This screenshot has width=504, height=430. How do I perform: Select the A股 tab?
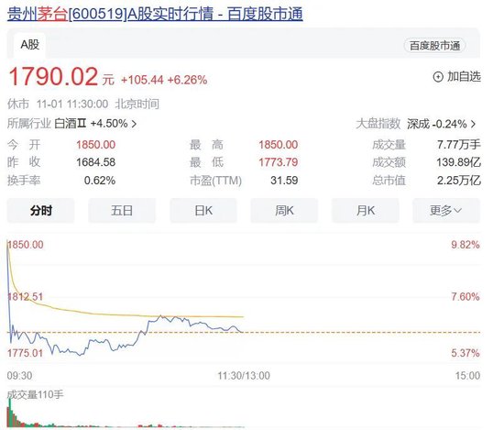[x=29, y=44]
